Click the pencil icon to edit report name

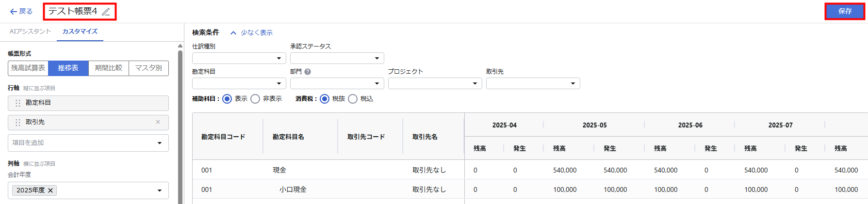(106, 12)
